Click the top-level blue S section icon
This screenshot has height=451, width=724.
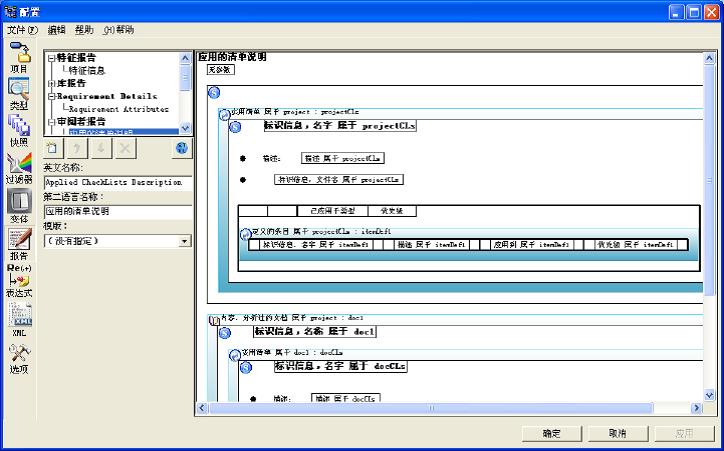click(214, 93)
